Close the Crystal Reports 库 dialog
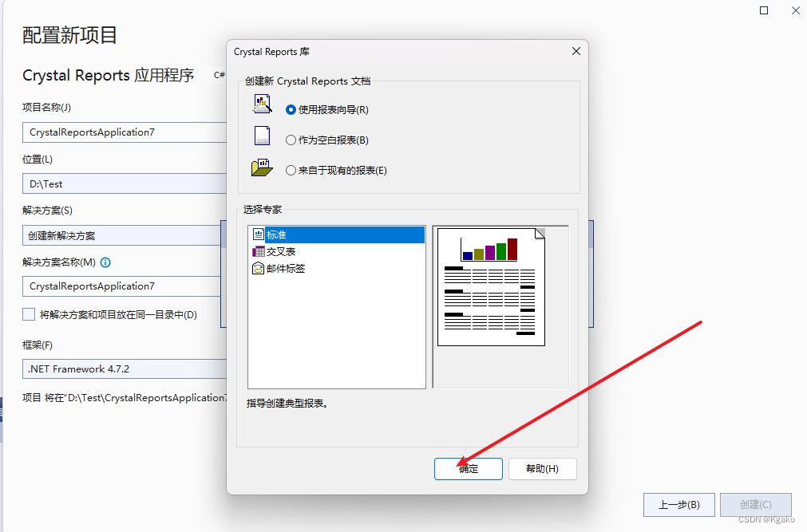Image resolution: width=807 pixels, height=532 pixels. (x=576, y=51)
